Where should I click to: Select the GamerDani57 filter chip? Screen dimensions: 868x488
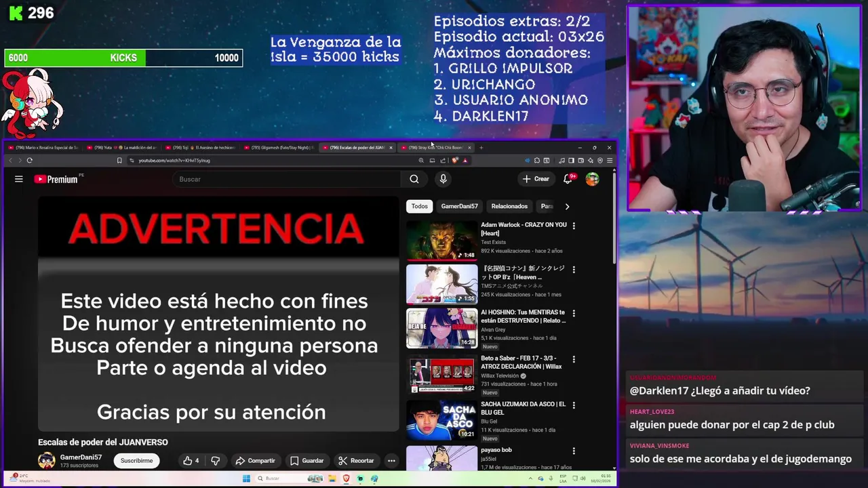[x=459, y=206]
